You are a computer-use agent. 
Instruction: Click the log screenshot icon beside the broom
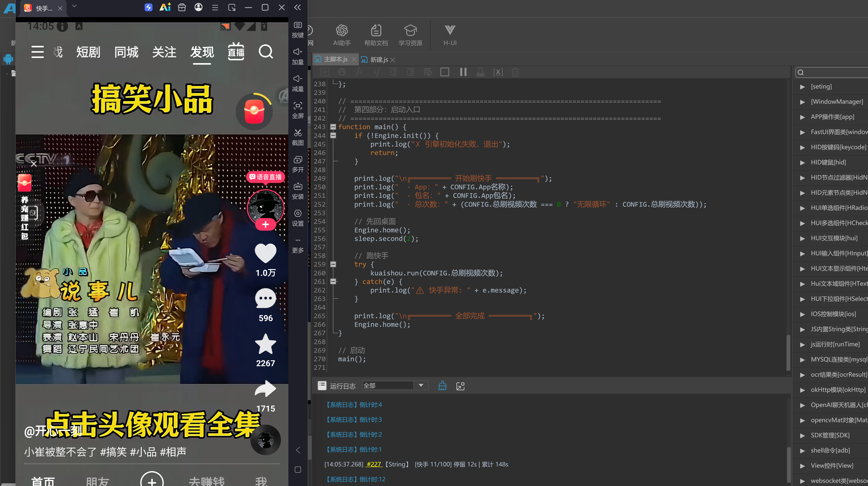460,386
